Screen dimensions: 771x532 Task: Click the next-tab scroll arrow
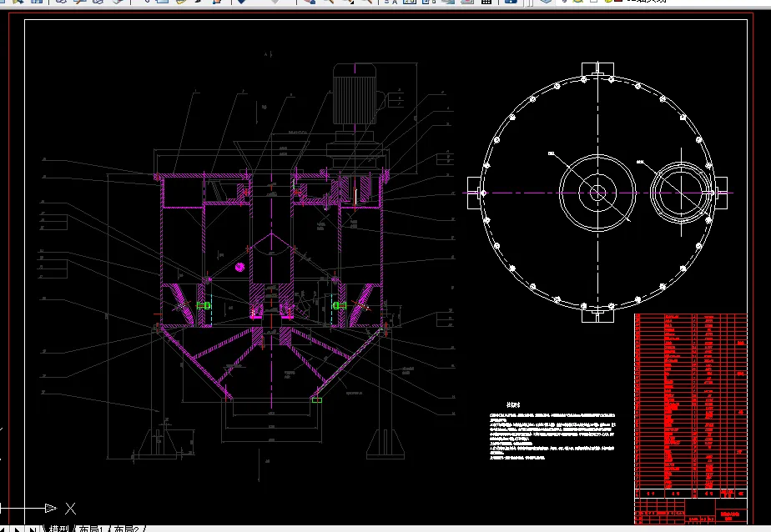point(18,529)
